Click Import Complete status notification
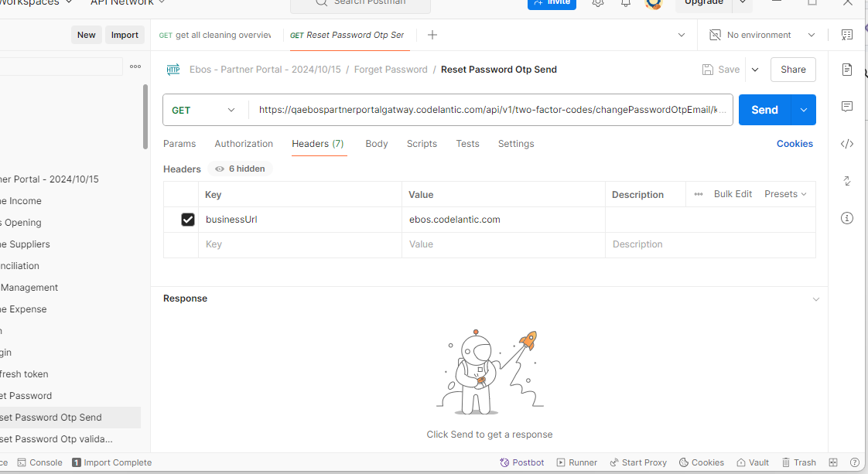 click(x=112, y=462)
